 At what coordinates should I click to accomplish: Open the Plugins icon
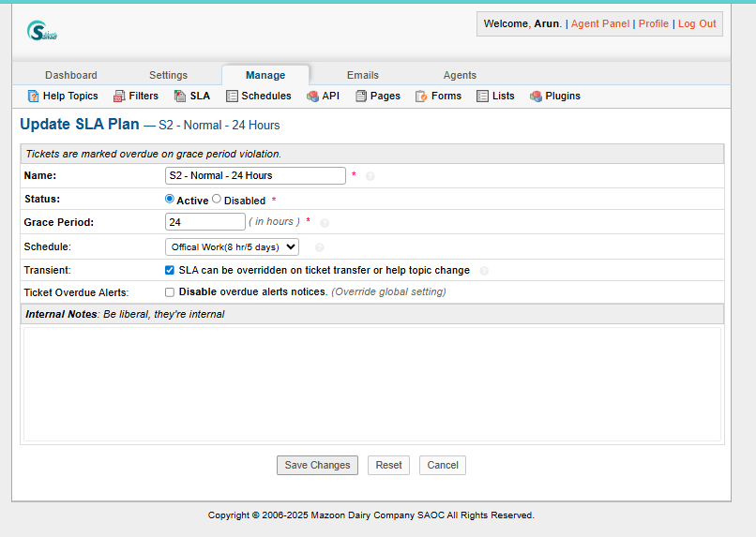coord(536,97)
